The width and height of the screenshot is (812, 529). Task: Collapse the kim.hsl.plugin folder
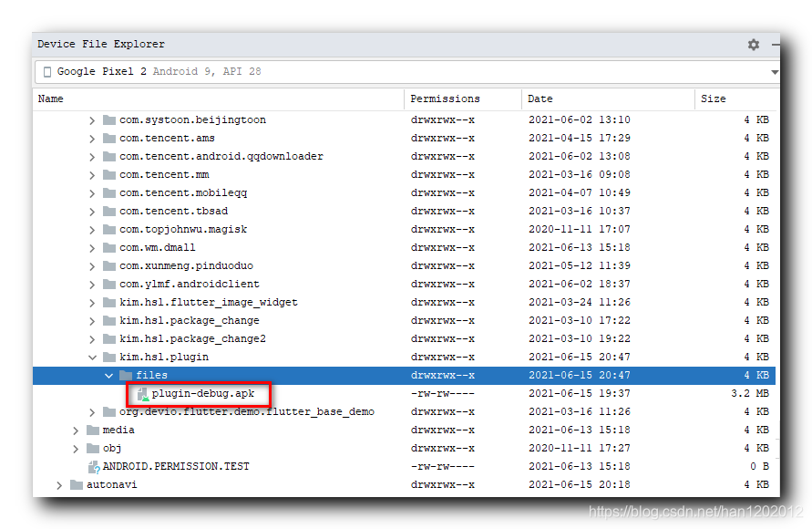(x=92, y=357)
